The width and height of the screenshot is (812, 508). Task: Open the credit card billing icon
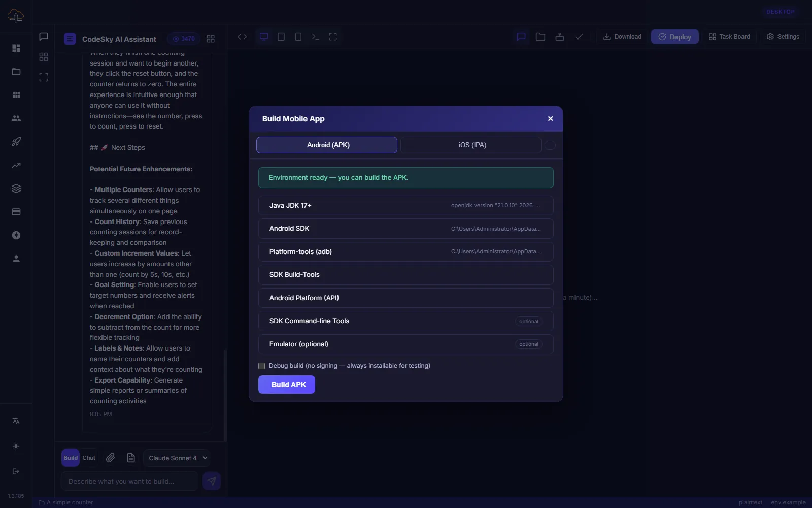tap(16, 212)
